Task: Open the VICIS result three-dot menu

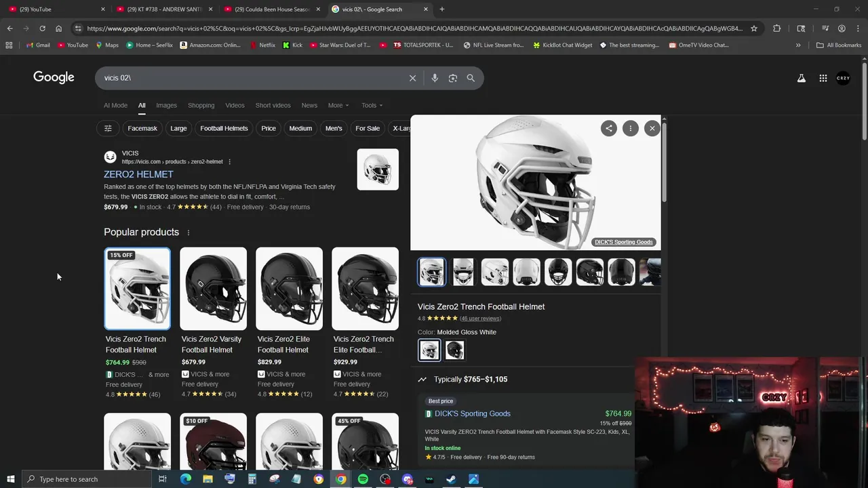Action: pos(229,161)
